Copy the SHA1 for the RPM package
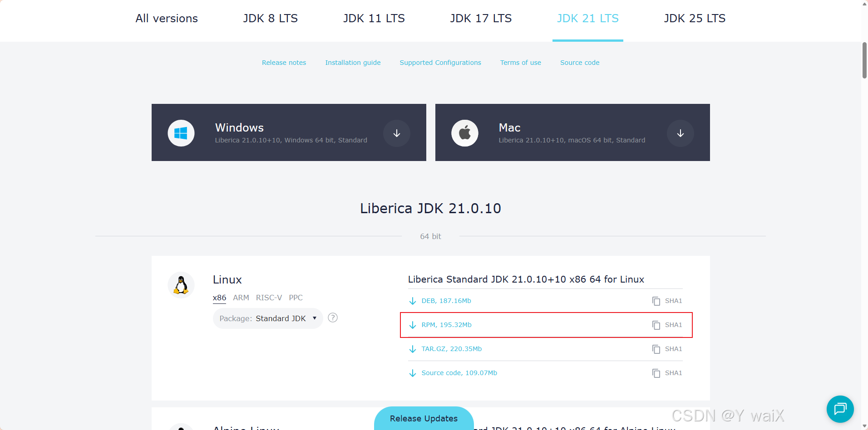 point(656,325)
